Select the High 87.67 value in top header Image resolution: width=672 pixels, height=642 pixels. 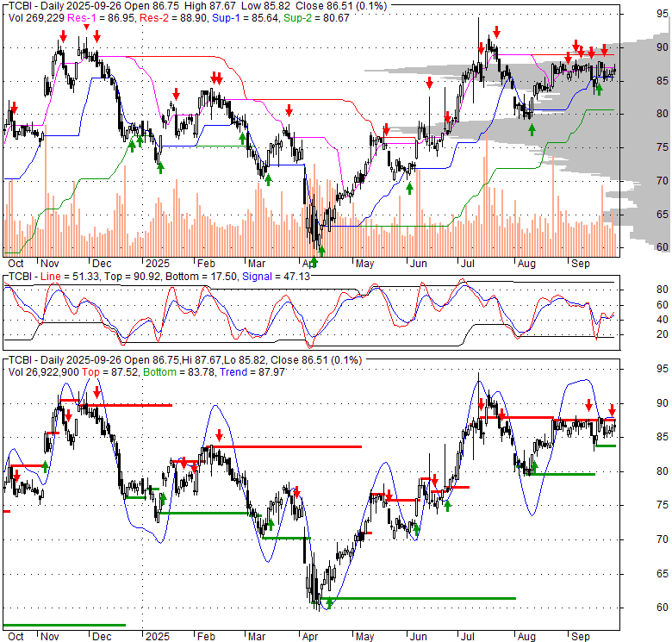pos(211,6)
